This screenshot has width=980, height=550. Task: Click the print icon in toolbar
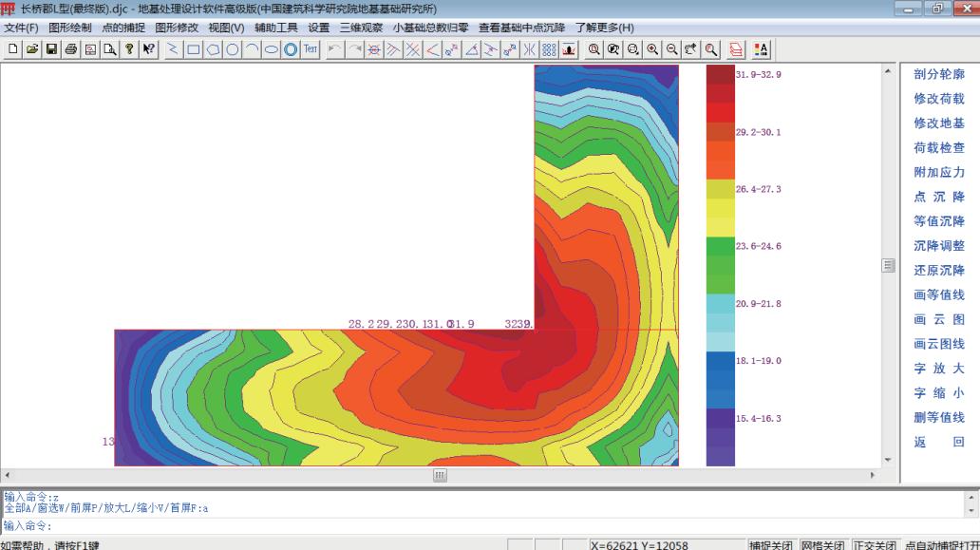pyautogui.click(x=71, y=49)
